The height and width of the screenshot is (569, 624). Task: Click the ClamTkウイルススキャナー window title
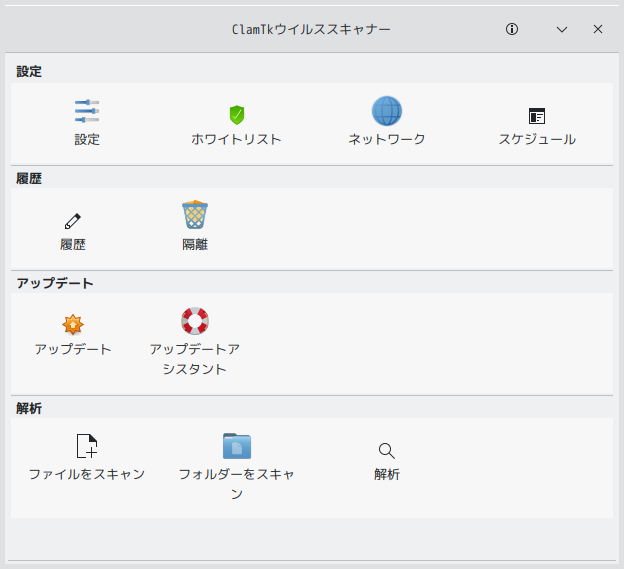coord(311,29)
